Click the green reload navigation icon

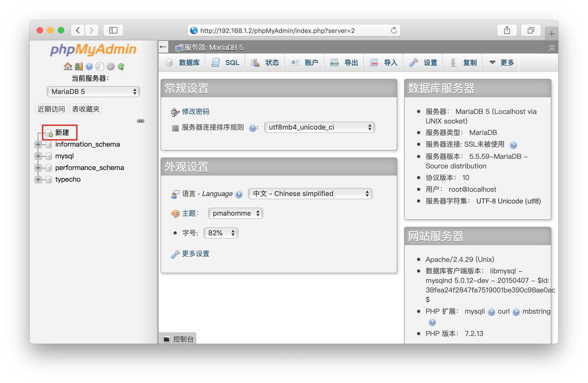(x=121, y=66)
